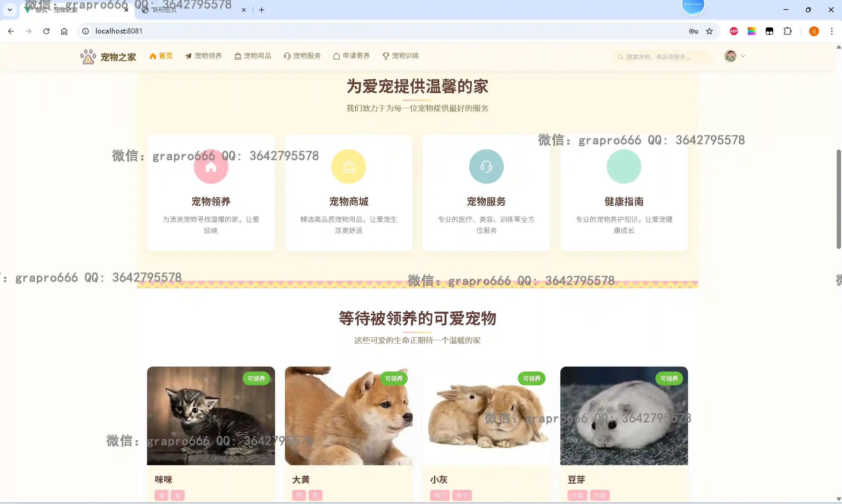The width and height of the screenshot is (842, 504).
Task: Click the teal pet service headset icon
Action: (486, 167)
